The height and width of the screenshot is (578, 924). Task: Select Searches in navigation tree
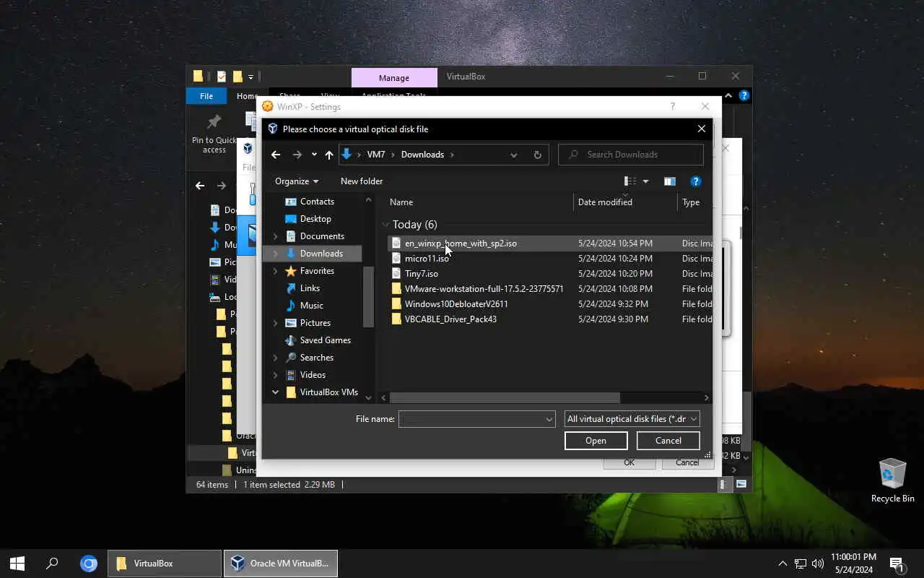(x=316, y=358)
